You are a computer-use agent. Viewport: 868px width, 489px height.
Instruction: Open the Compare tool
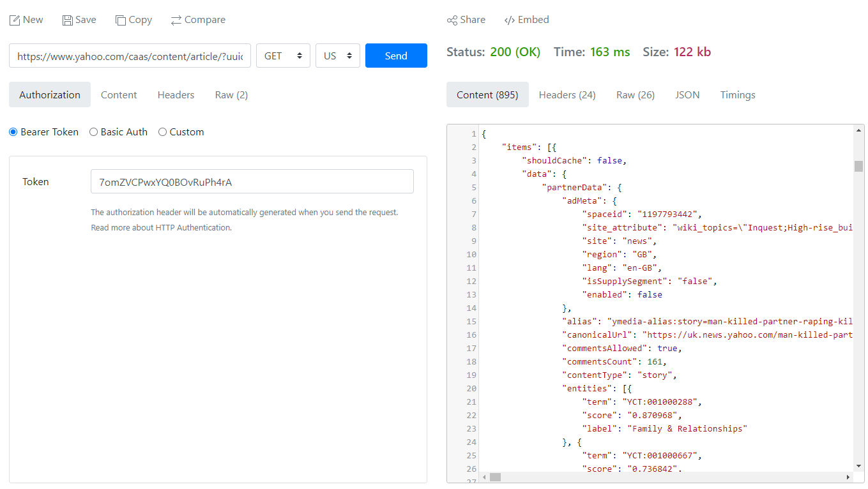pyautogui.click(x=198, y=20)
